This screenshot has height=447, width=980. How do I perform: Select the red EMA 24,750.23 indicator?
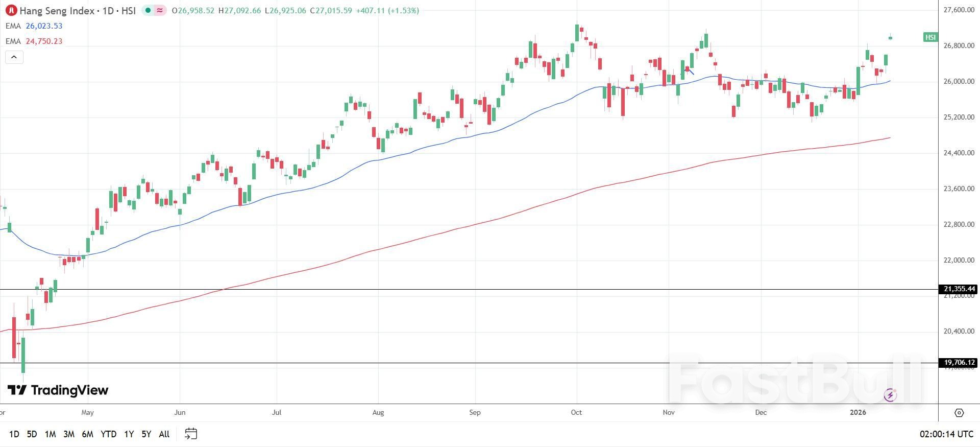34,41
